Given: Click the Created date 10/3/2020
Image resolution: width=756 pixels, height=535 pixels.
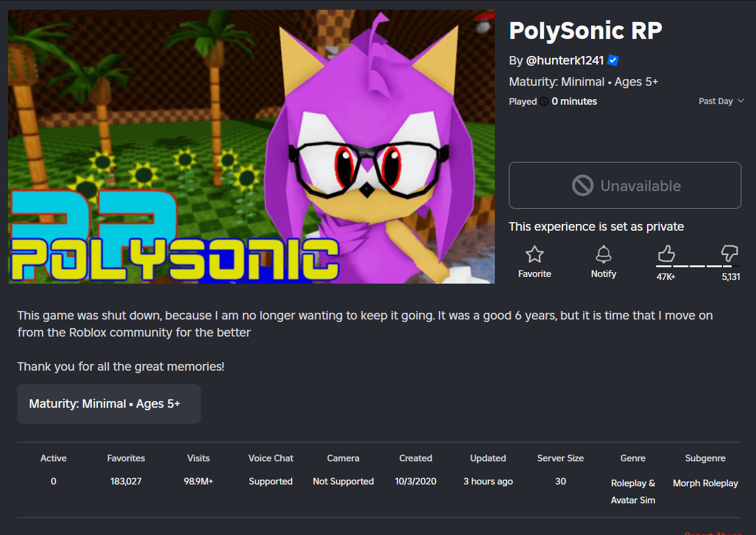Looking at the screenshot, I should [416, 481].
